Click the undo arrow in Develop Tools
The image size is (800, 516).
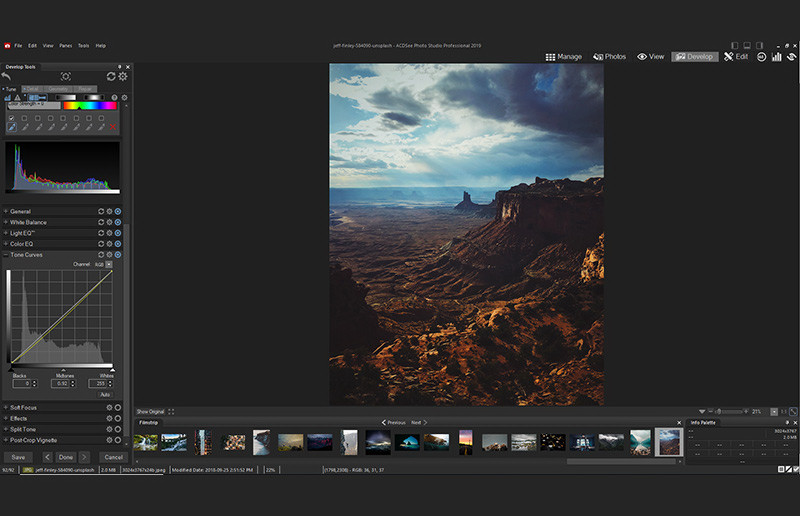[x=6, y=77]
